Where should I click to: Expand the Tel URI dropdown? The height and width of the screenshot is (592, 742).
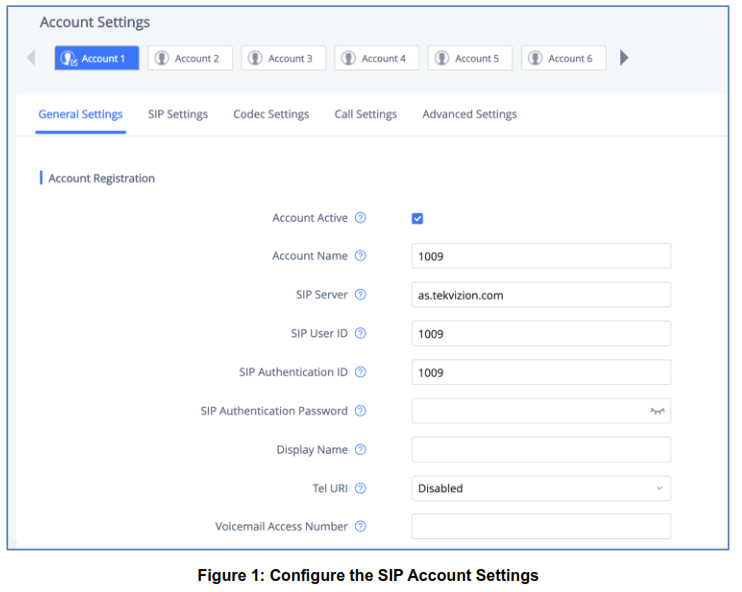(x=541, y=488)
